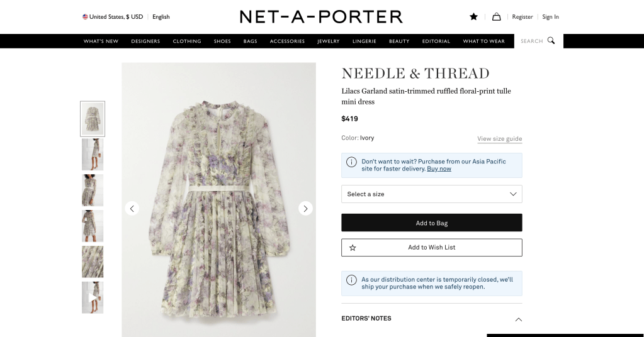Open the Designers menu

(x=145, y=41)
